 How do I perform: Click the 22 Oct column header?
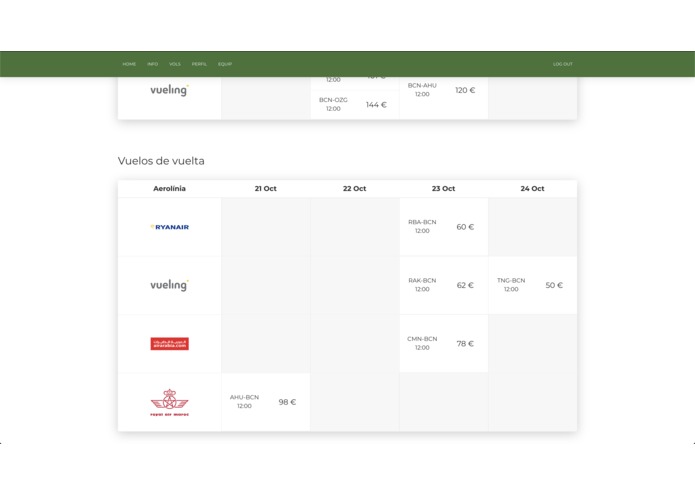click(x=355, y=189)
